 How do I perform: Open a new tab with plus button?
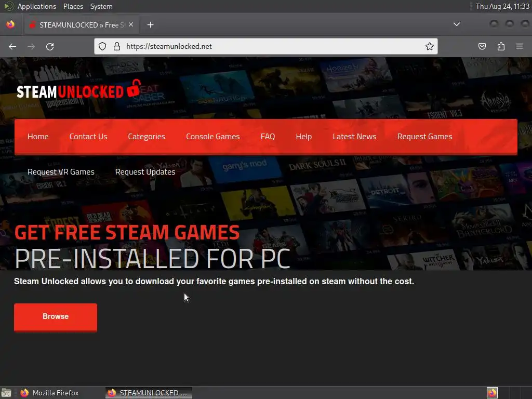click(150, 25)
